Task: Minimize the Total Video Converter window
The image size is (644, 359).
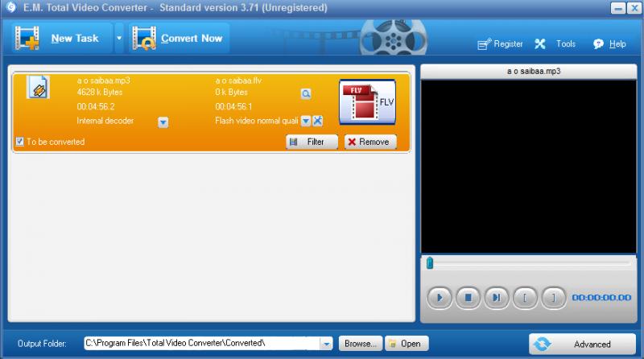Action: 617,8
